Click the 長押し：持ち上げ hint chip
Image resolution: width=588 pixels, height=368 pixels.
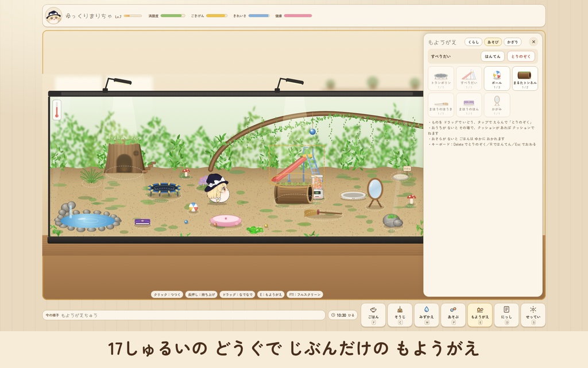point(202,294)
